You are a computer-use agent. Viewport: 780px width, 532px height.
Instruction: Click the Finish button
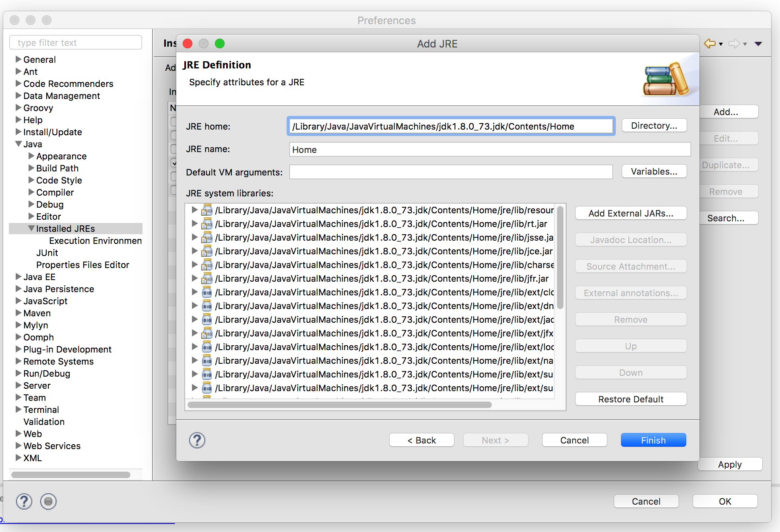pos(653,440)
